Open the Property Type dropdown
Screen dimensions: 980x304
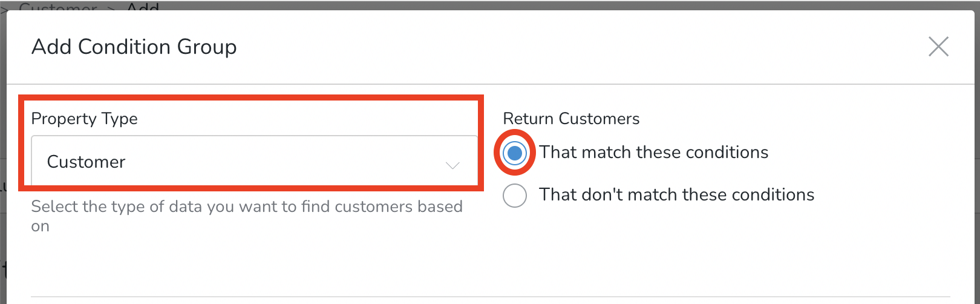coord(254,162)
